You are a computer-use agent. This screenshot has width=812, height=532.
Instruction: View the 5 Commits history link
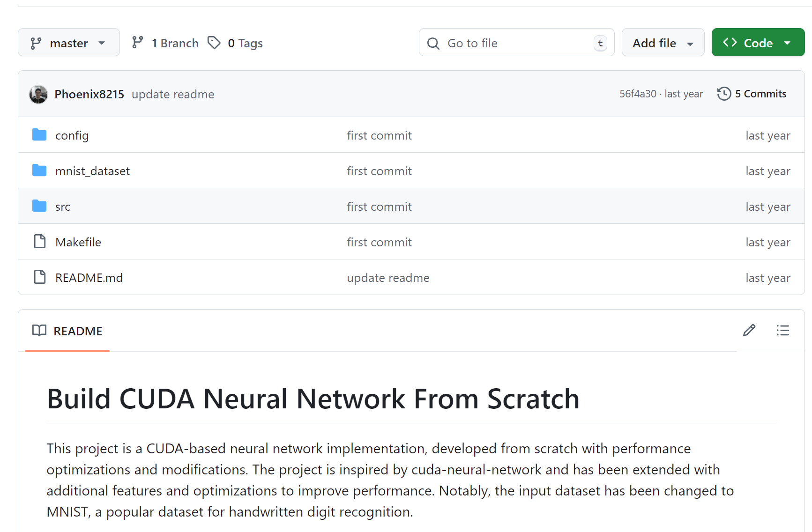click(x=760, y=94)
